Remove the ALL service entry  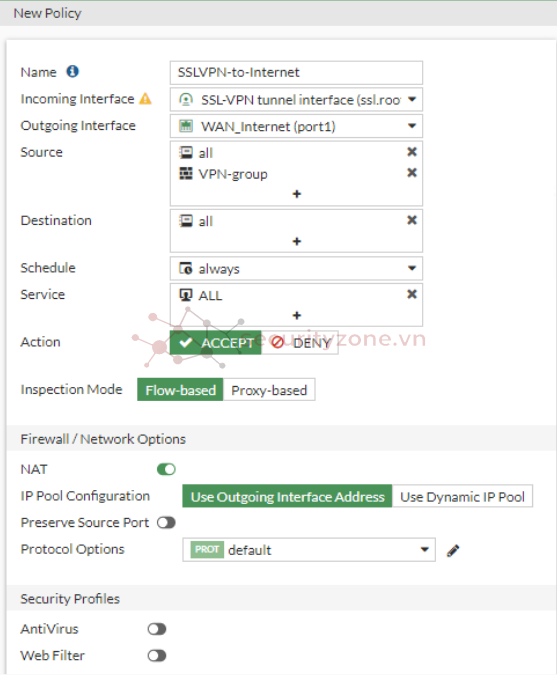coord(412,294)
